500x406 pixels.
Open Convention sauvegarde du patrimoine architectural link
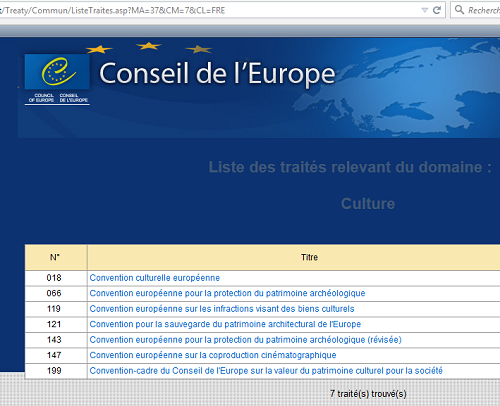[x=225, y=324]
